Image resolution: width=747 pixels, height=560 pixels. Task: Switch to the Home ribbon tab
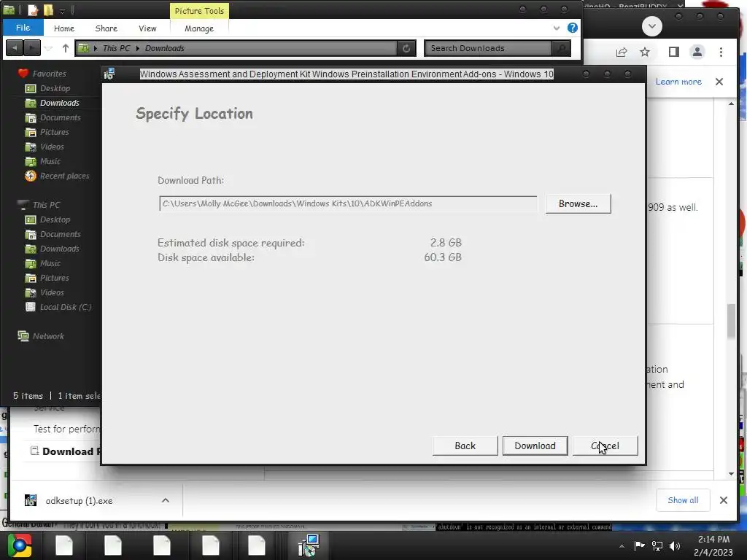tap(64, 28)
